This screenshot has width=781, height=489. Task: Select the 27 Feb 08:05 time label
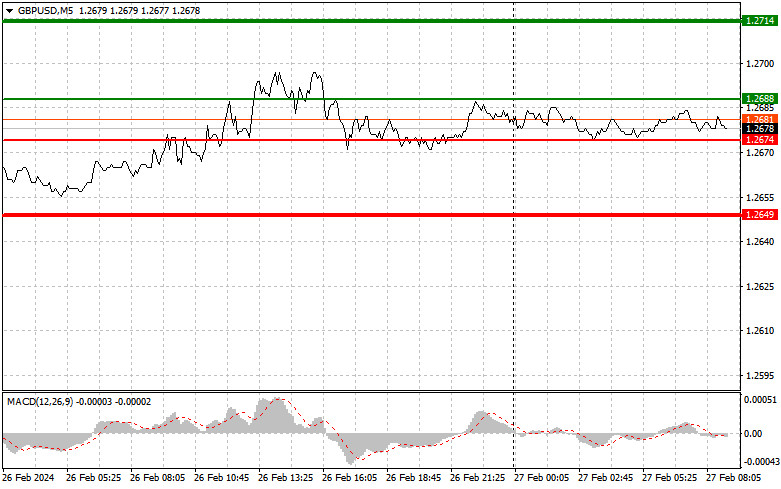point(734,478)
